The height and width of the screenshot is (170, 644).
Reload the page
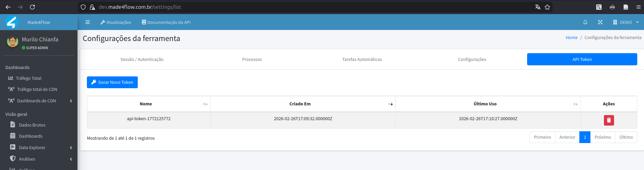(32, 7)
